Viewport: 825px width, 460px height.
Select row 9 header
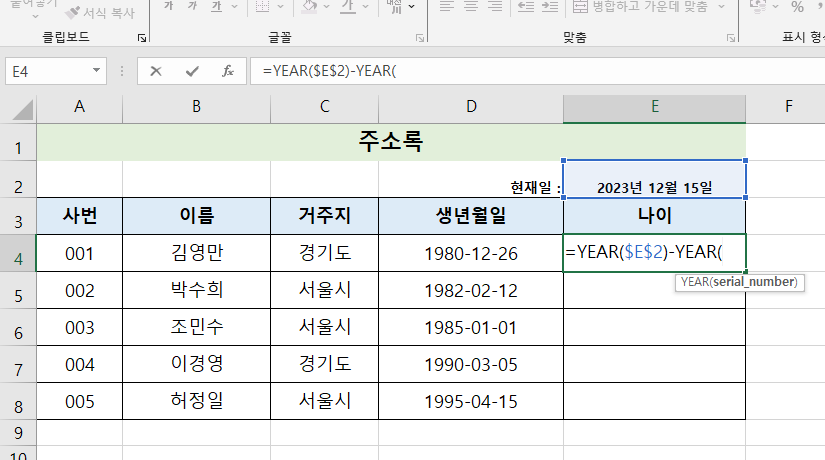pos(18,433)
